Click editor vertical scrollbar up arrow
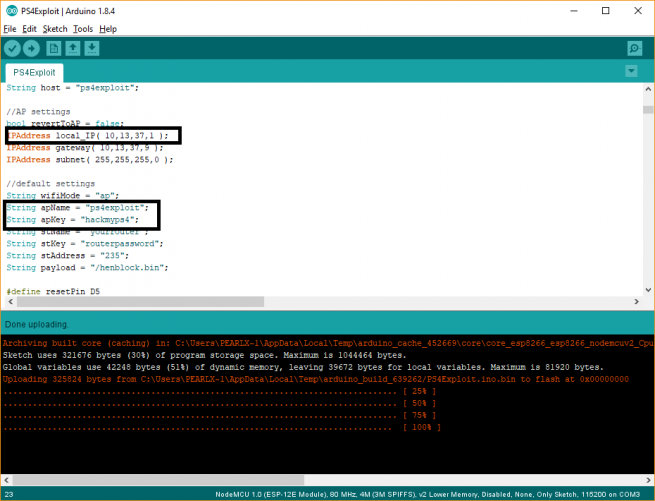Screen dimensions: 655x501 (x=648, y=89)
